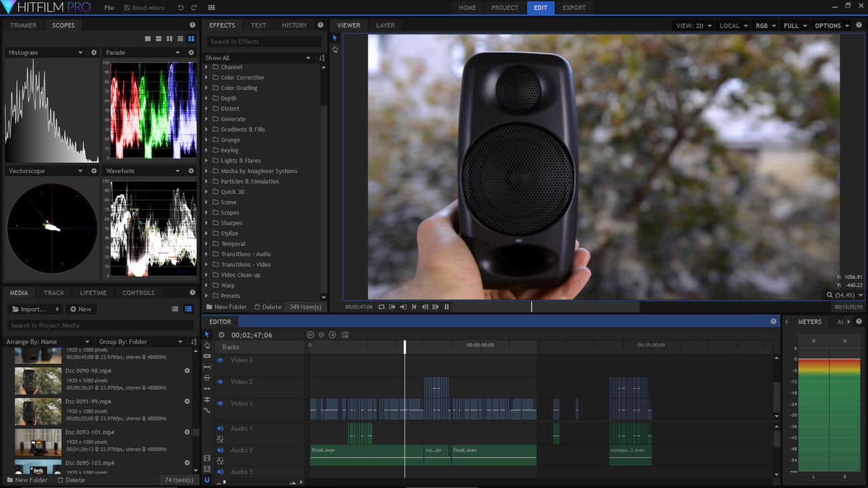Open the Parade scope type dropdown
Screen dimensions: 868x488
point(143,52)
